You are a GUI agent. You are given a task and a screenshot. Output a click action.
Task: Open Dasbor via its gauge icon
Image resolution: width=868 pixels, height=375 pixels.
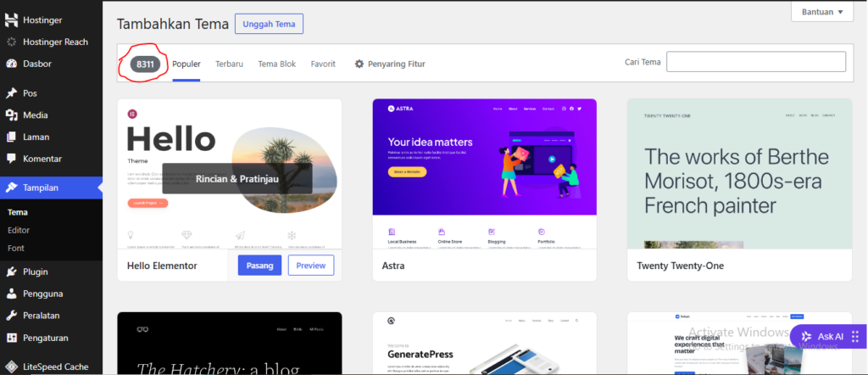point(12,64)
